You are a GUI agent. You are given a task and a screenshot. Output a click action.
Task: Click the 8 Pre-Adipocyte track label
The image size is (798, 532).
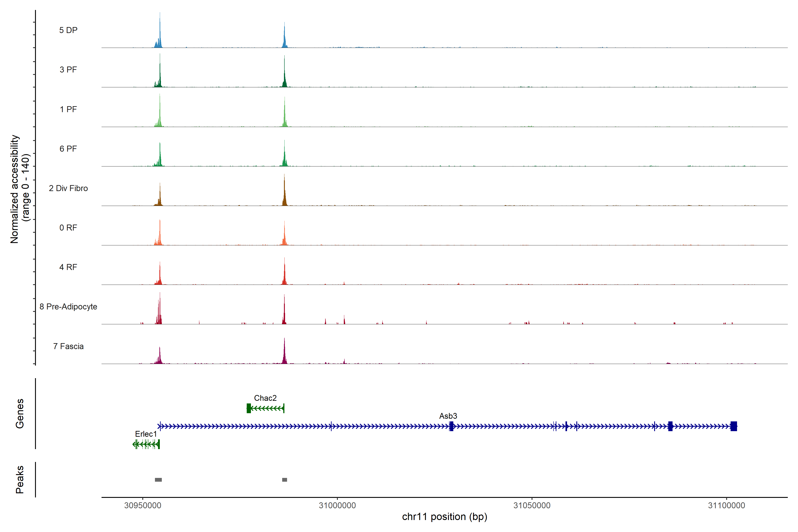point(68,306)
